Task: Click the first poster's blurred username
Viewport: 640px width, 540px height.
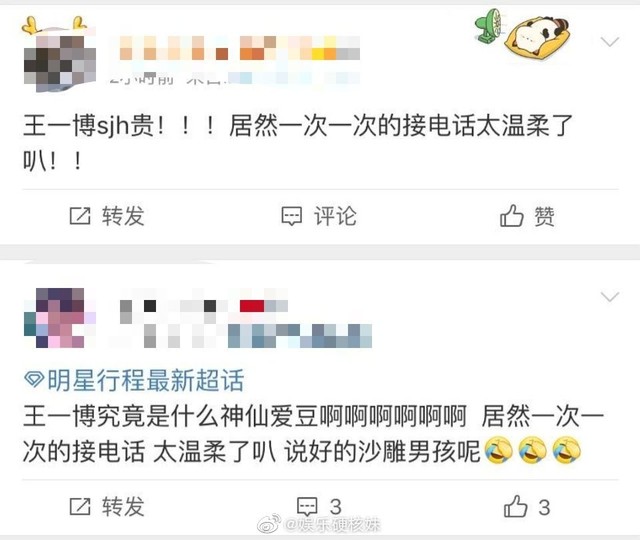Action: pos(240,48)
